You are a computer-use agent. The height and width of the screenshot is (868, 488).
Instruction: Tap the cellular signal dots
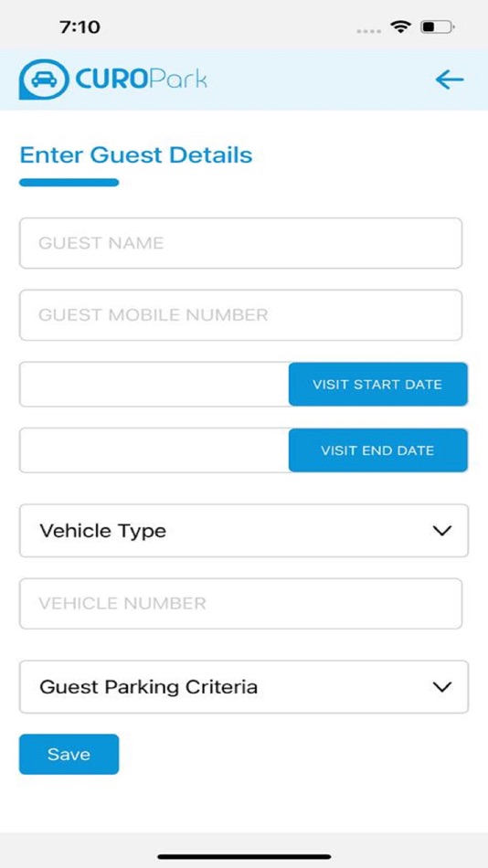[x=368, y=30]
